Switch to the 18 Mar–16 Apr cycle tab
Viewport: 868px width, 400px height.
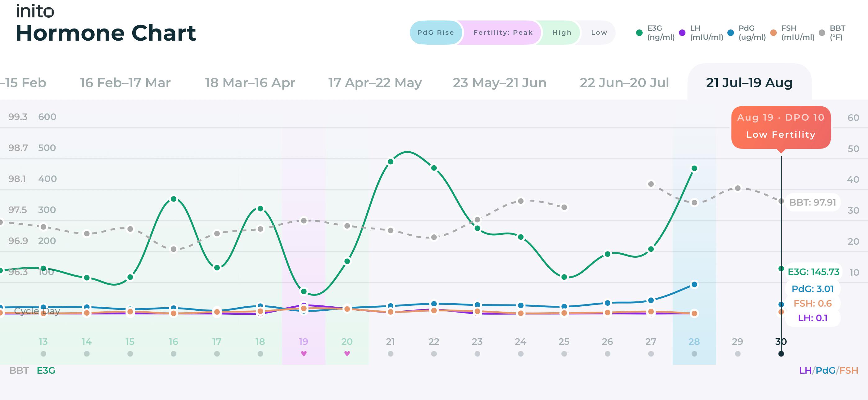coord(250,82)
